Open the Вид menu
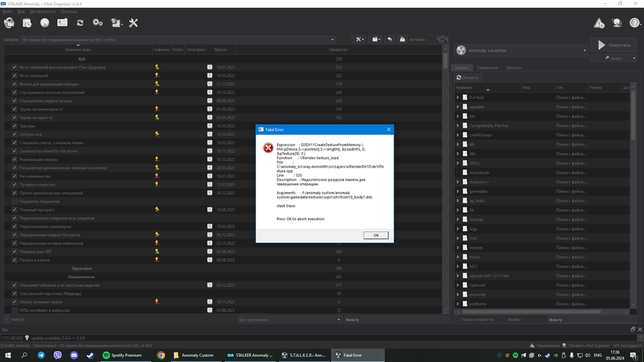This screenshot has height=362, width=644. (21, 12)
